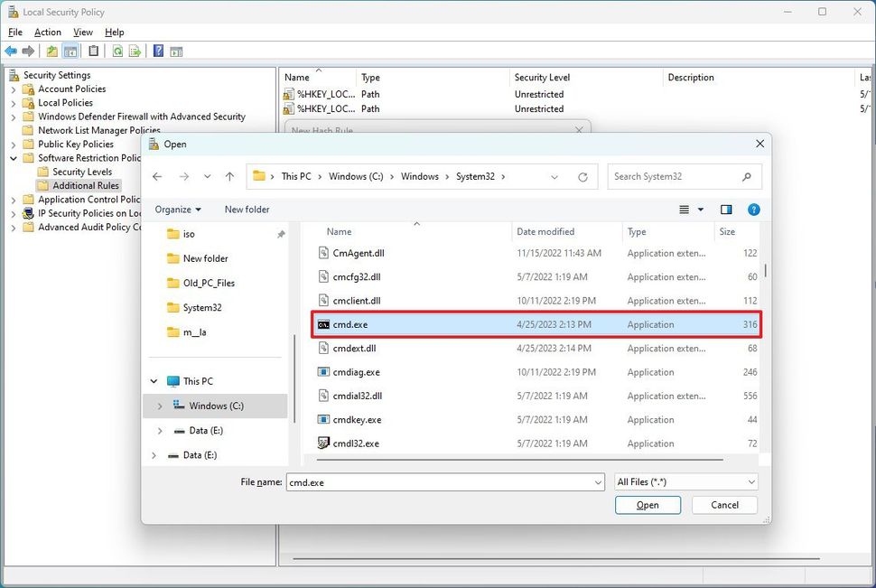This screenshot has width=876, height=588.
Task: Open the view options dropdown in the dialog
Action: pos(690,209)
